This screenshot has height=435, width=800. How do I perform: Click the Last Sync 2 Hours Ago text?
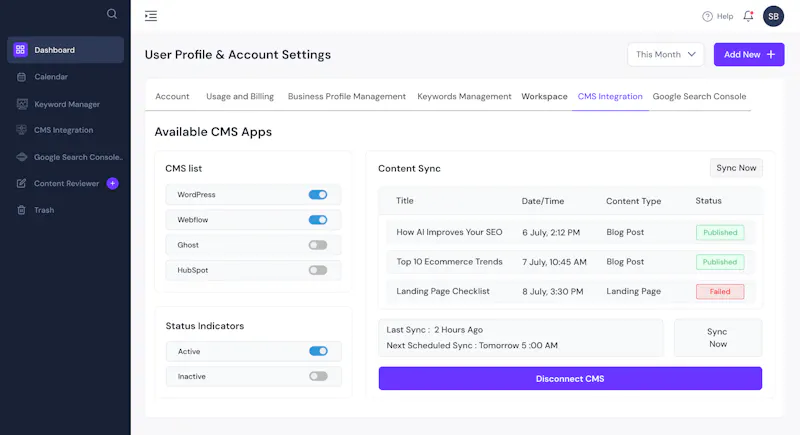click(x=435, y=329)
